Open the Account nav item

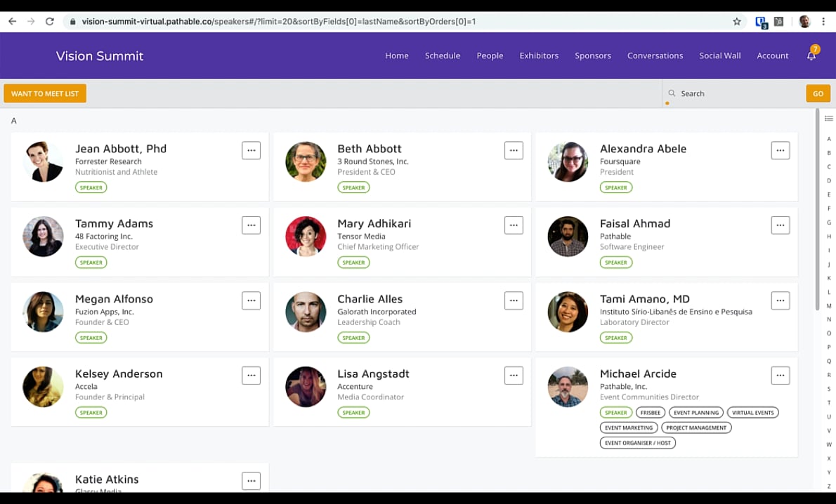click(x=773, y=55)
